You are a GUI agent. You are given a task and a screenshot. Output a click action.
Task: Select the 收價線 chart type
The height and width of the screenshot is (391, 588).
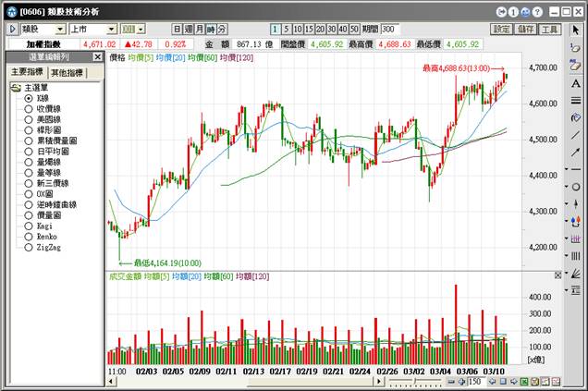click(30, 108)
